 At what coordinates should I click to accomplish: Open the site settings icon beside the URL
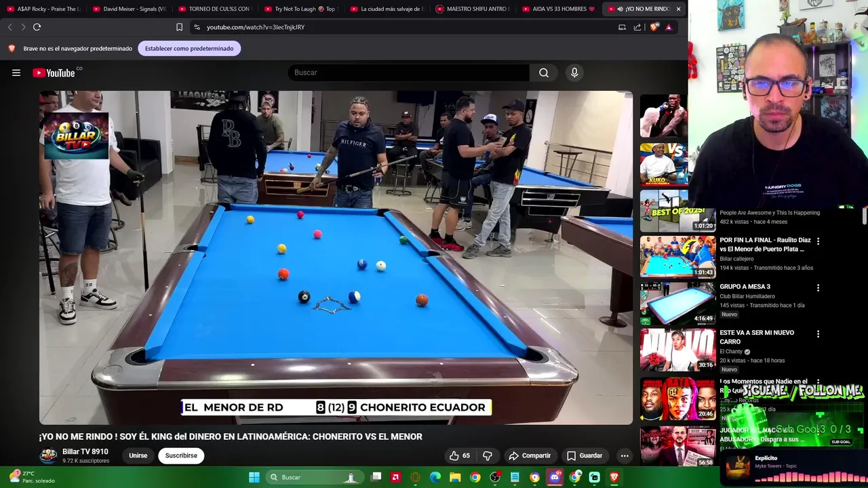point(197,27)
